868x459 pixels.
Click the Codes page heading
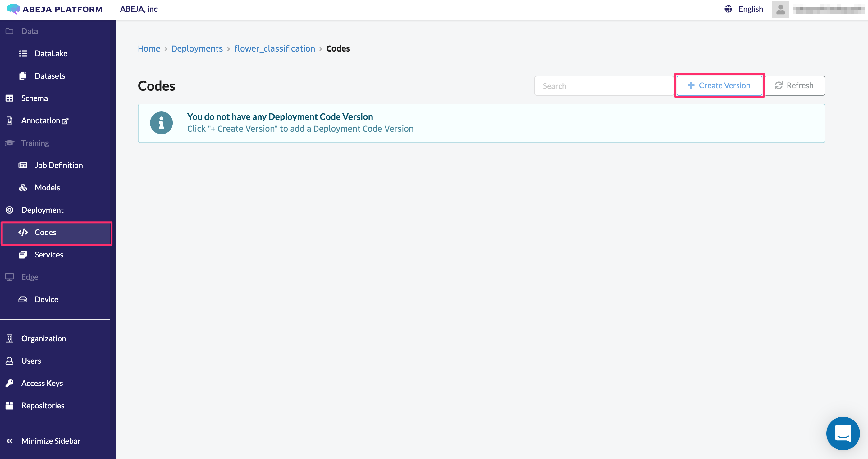(156, 86)
